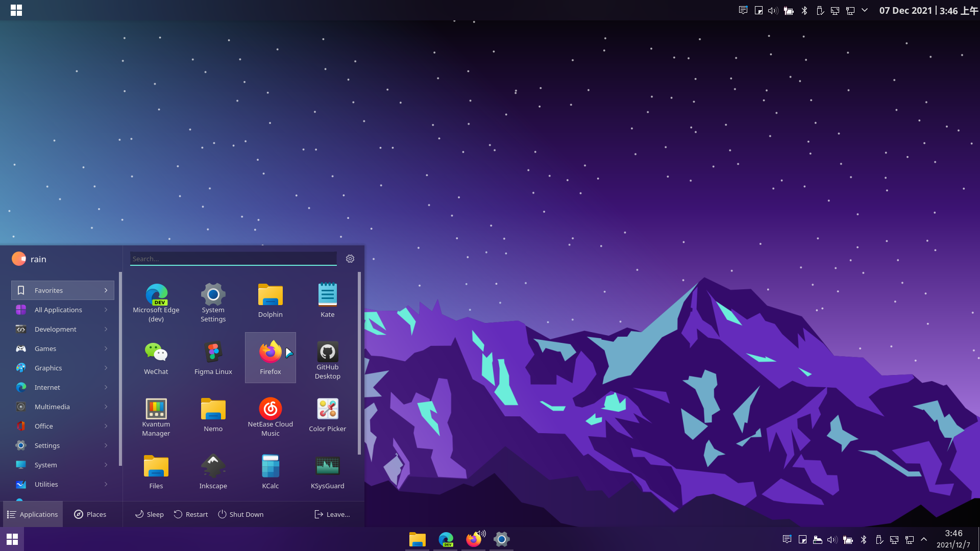Open the Color Picker app
The image size is (980, 551).
(x=327, y=415)
